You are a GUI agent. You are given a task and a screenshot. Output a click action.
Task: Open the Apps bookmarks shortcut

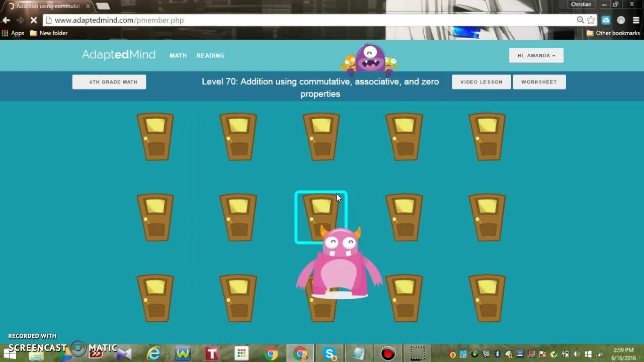click(x=13, y=33)
